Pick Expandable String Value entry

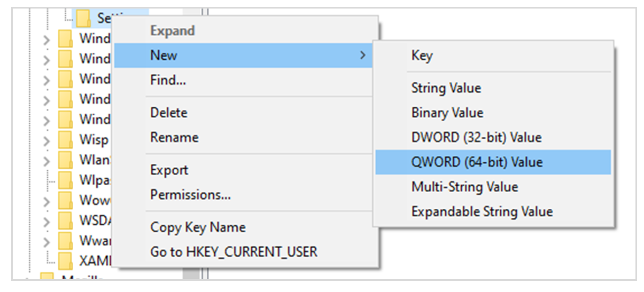click(x=482, y=211)
